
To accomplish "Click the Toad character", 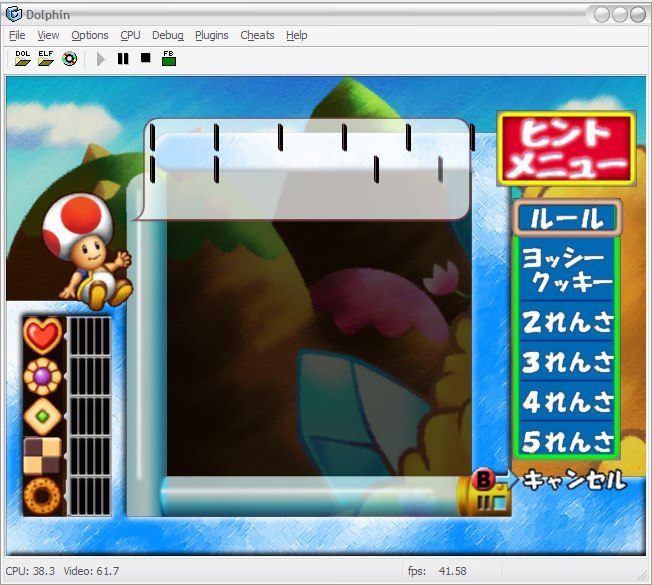I will pos(86,250).
